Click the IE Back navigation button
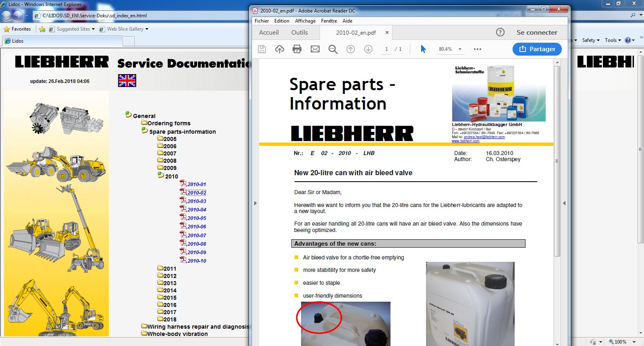 6,15
